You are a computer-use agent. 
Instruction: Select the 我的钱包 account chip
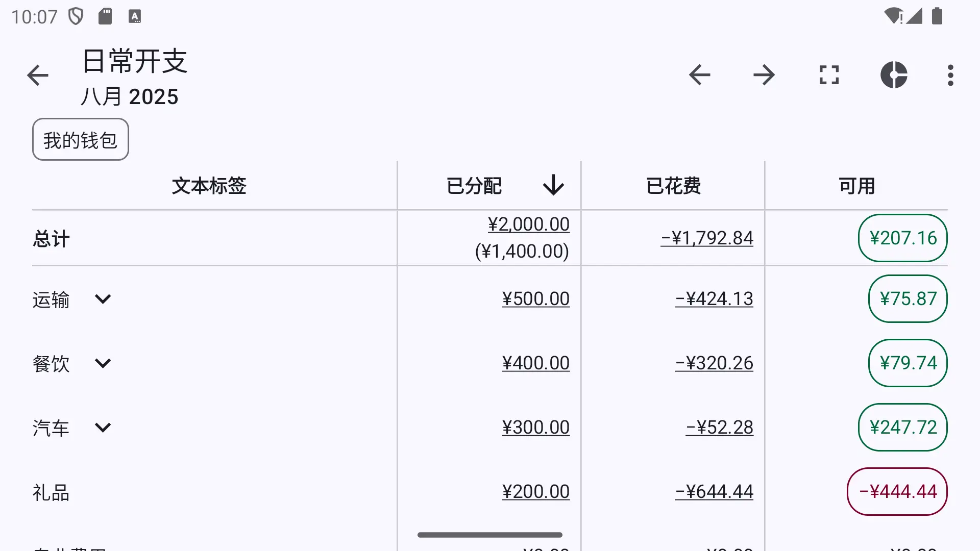tap(81, 139)
